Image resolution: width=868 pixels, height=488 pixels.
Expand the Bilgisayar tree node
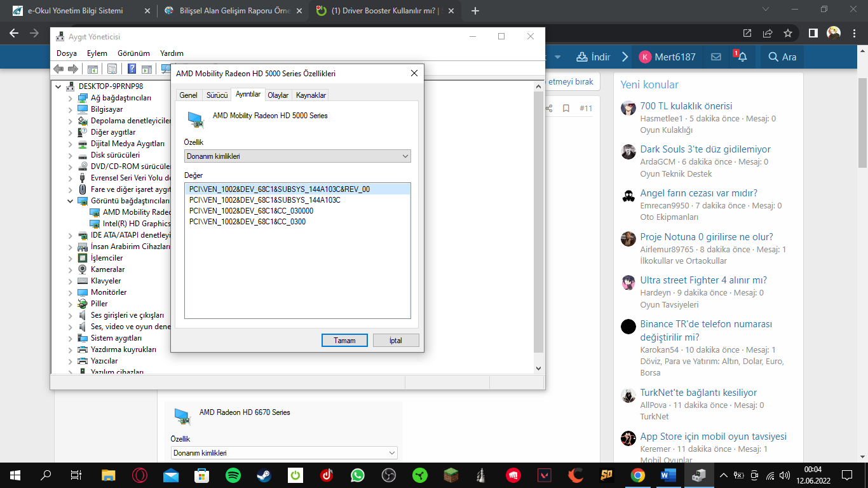pos(71,109)
